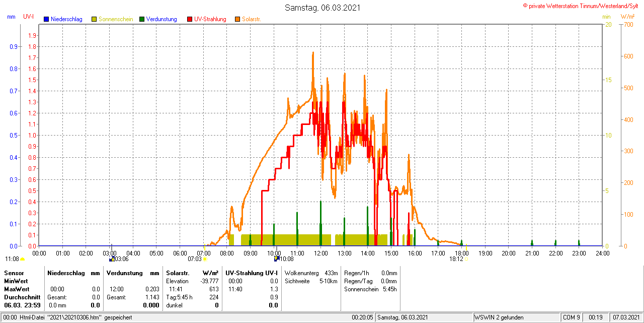
Task: Click the Elevation value -39.777
Action: pos(209,281)
